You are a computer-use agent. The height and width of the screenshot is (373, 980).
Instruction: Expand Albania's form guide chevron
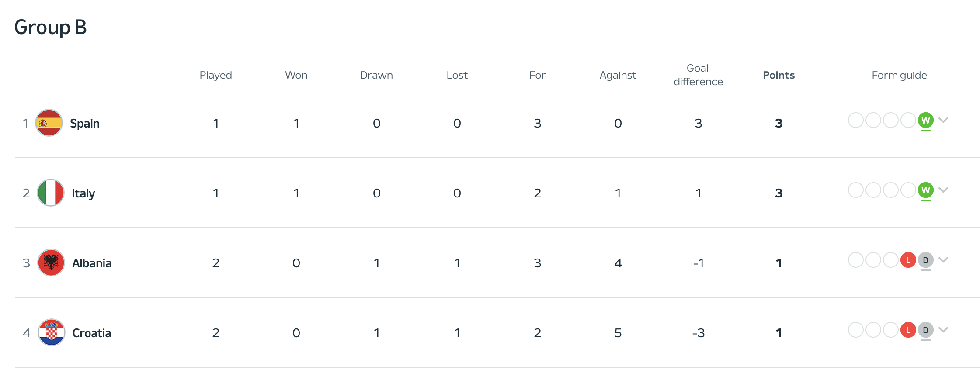(x=943, y=260)
